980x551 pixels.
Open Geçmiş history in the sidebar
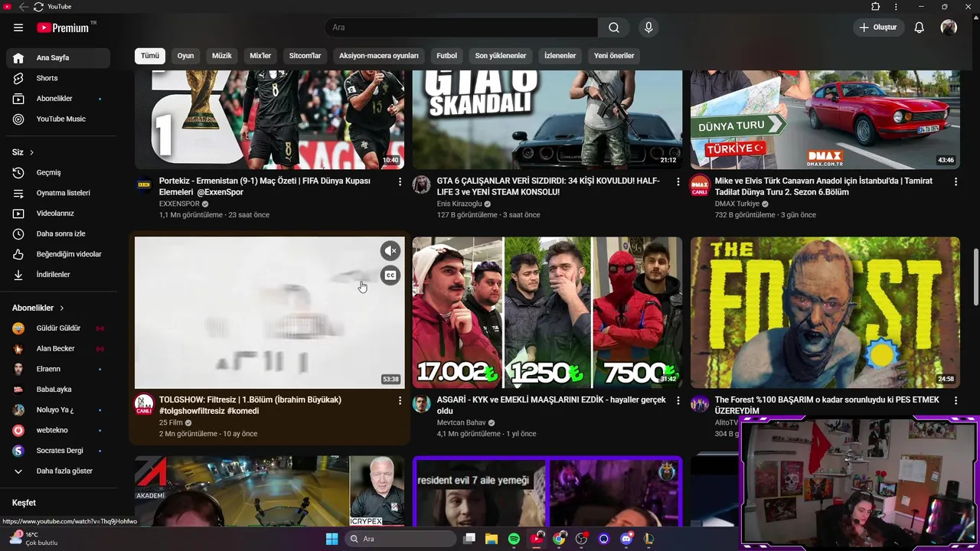point(58,173)
